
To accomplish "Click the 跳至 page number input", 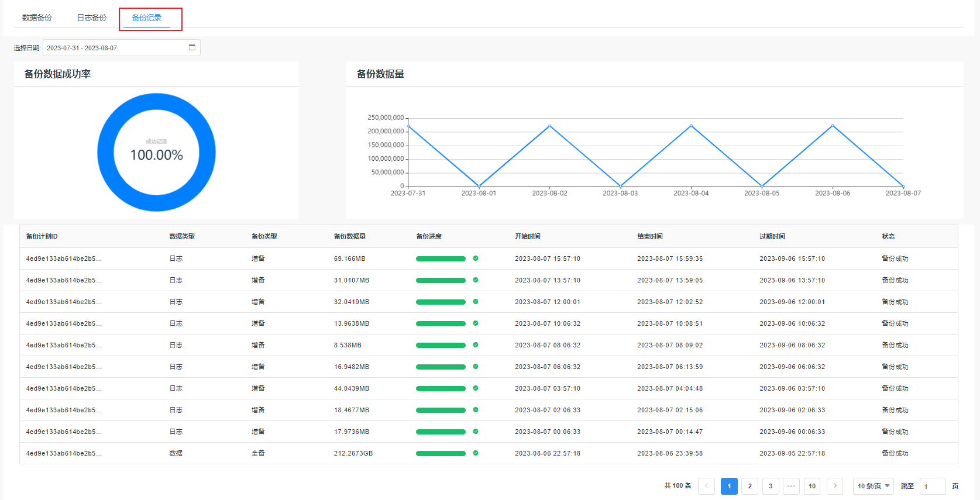I will tap(933, 486).
